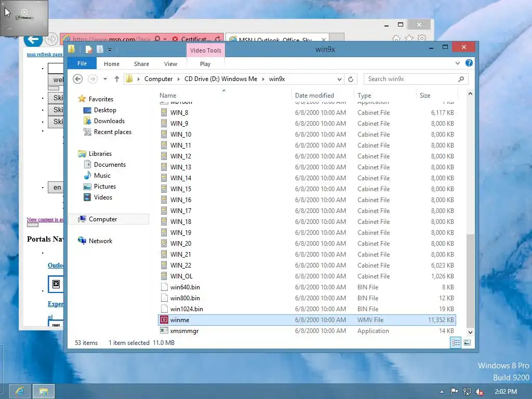The image size is (532, 399).
Task: Open the Home ribbon tab
Action: point(112,64)
